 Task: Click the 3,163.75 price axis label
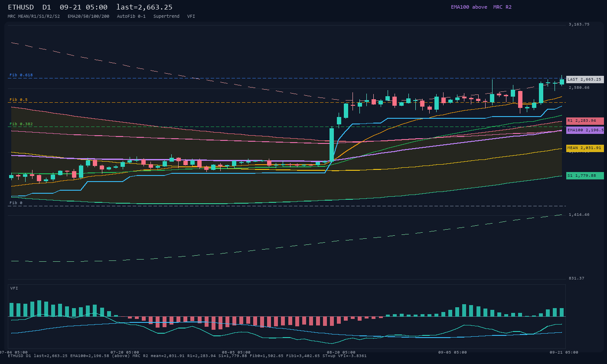(579, 24)
